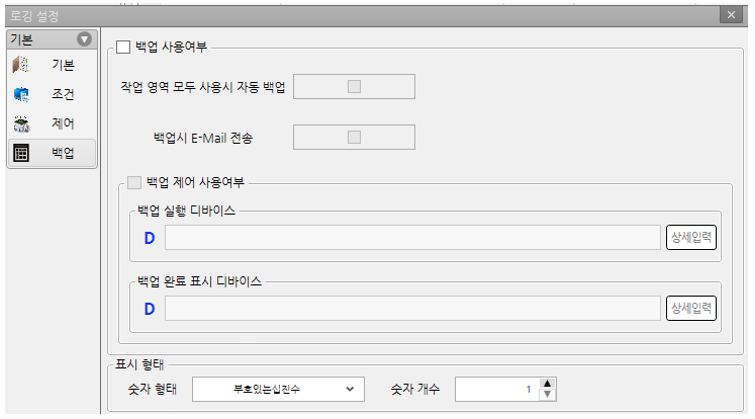Image resolution: width=755 pixels, height=419 pixels.
Task: Switch to the 제어 page label
Action: (x=63, y=124)
